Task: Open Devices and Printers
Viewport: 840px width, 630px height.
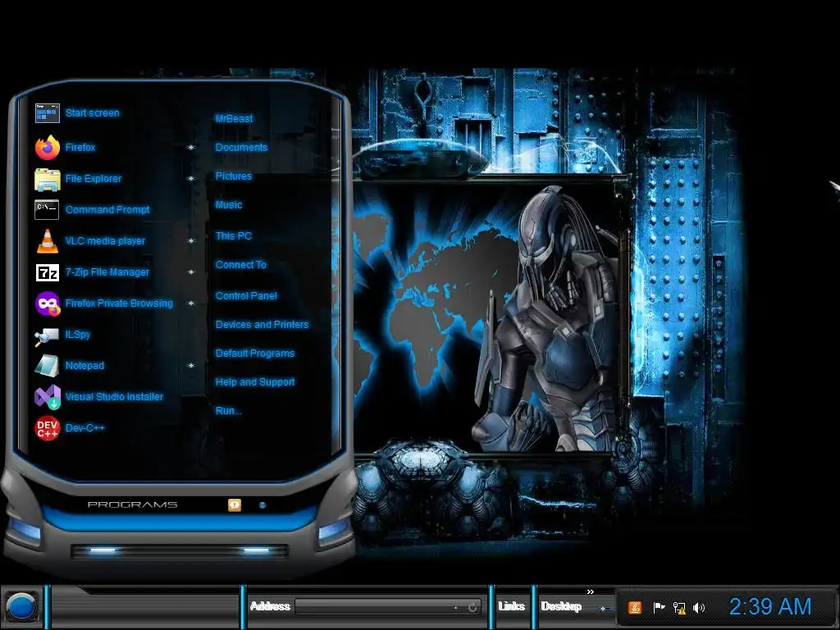Action: (262, 325)
